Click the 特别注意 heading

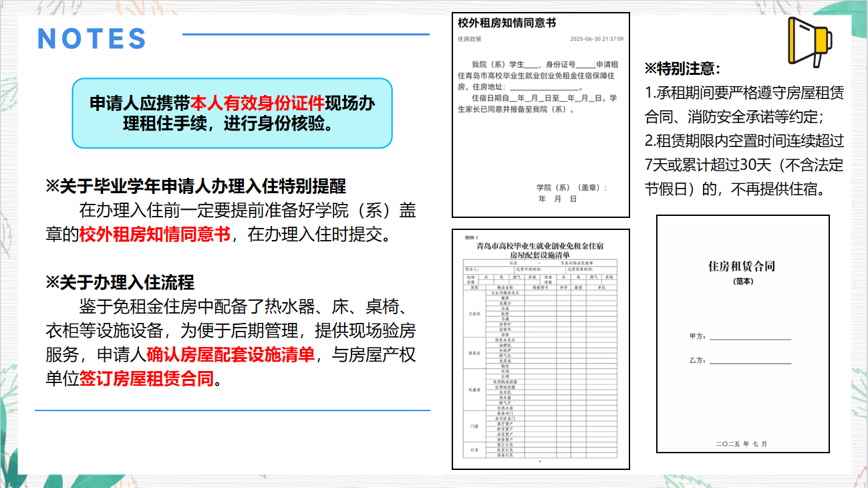[x=682, y=68]
